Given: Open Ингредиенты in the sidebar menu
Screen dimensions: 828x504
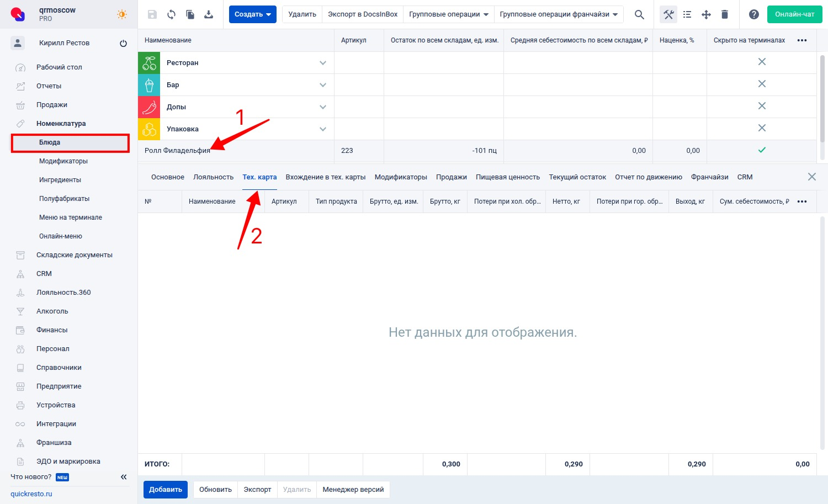Looking at the screenshot, I should tap(60, 180).
